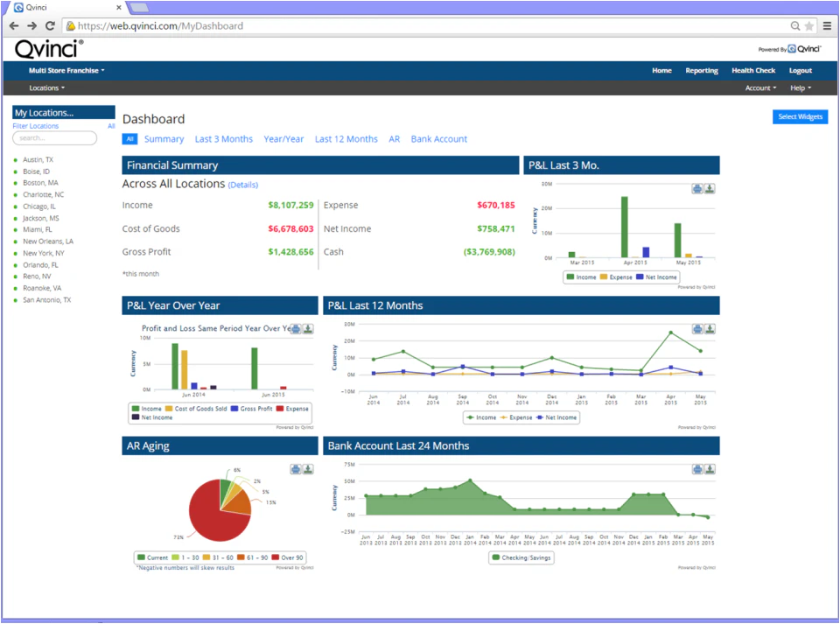
Task: Print the Bank Account Last 24 Months widget
Action: pos(697,469)
